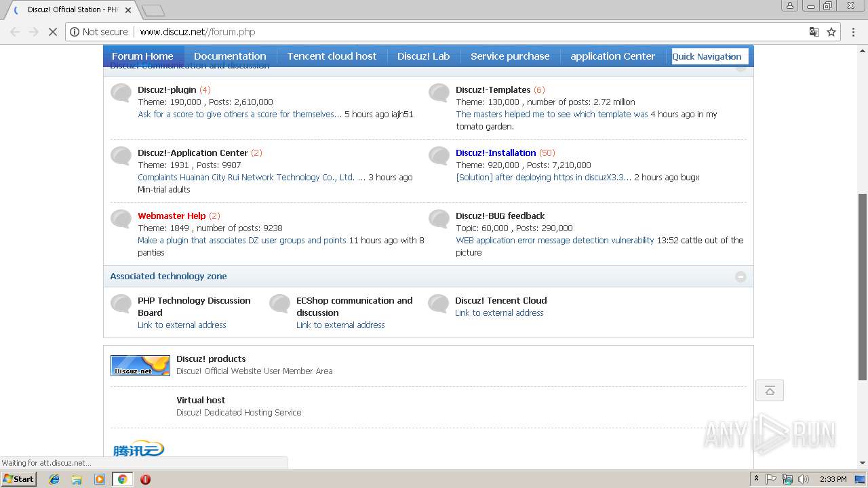
Task: Open 'Make a plugin that associates DZ user groups' post
Action: (x=242, y=240)
